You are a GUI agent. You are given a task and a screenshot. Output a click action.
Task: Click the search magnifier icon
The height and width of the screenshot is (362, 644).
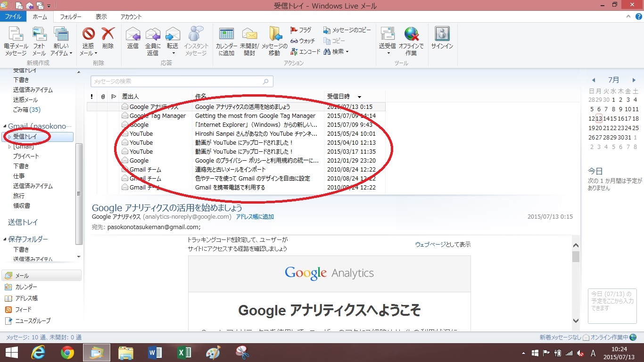coord(267,82)
